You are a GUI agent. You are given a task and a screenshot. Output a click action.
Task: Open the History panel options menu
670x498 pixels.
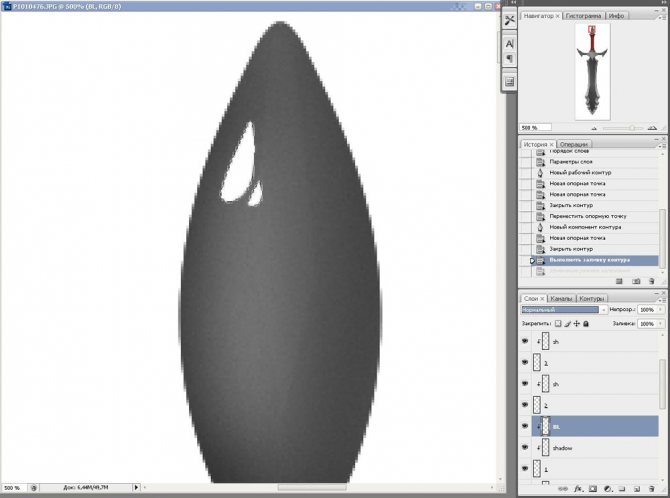coord(663,146)
